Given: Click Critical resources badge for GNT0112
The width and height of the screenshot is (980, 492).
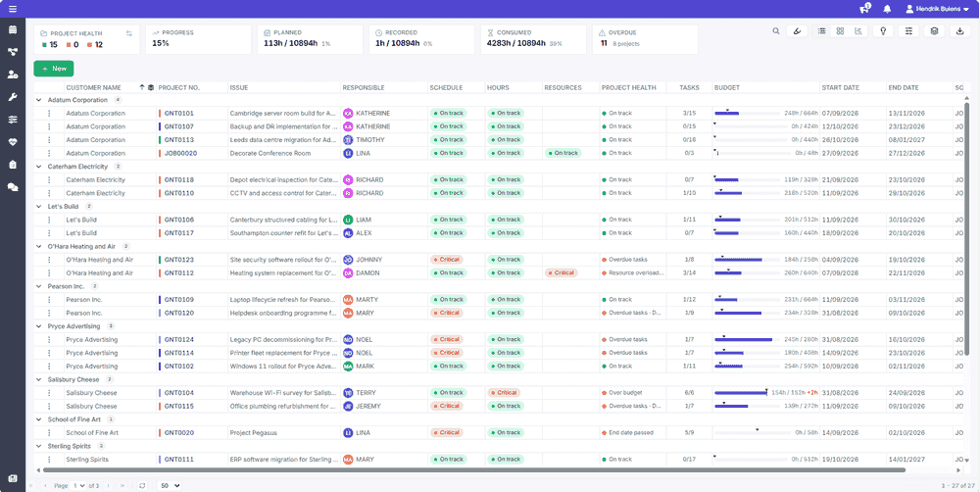Looking at the screenshot, I should (x=562, y=273).
